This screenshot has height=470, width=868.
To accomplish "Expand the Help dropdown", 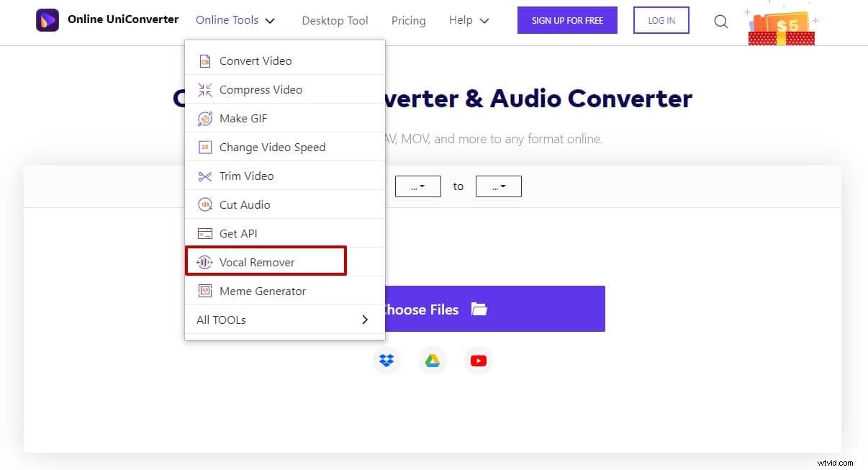I will [x=468, y=20].
